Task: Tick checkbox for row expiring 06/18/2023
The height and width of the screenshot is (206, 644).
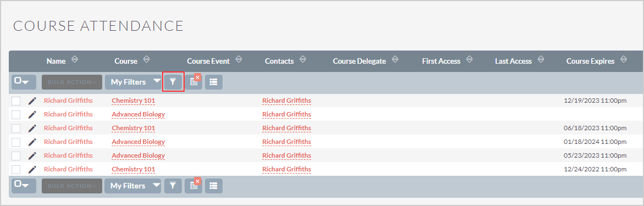Action: [x=16, y=129]
